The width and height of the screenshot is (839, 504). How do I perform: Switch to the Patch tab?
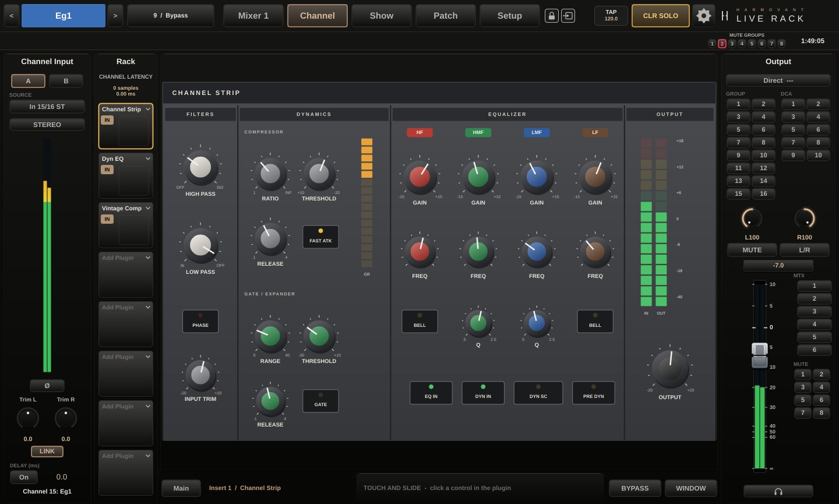coord(446,16)
